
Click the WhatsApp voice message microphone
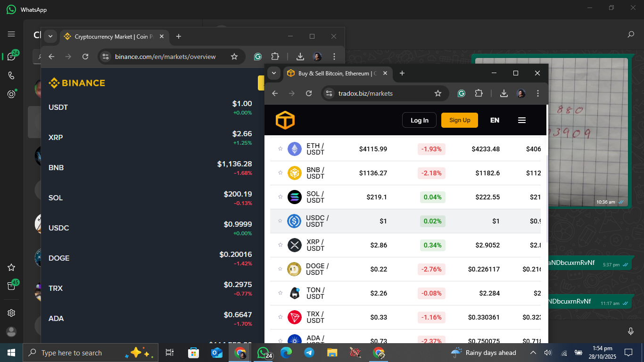[631, 331]
